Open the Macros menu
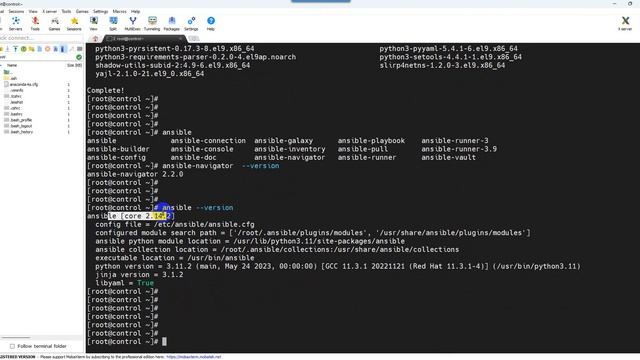Screen dimensions: 640x360 click(x=120, y=11)
